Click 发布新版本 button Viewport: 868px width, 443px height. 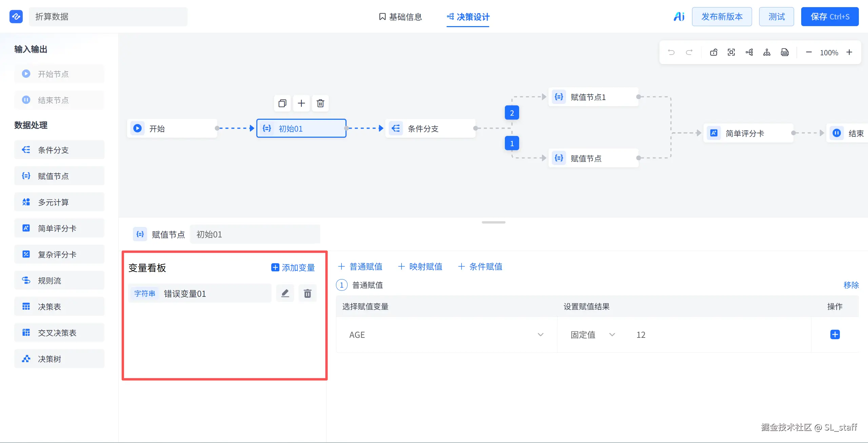(722, 17)
